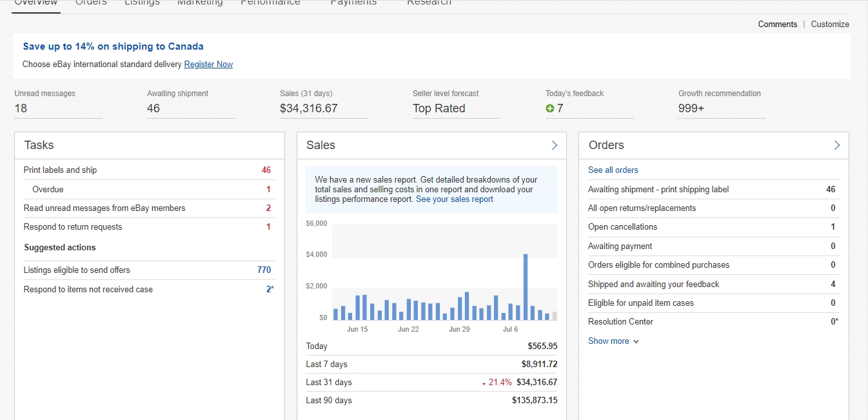This screenshot has height=420, width=868.
Task: Open the Orders panel arrow icon
Action: (x=836, y=145)
